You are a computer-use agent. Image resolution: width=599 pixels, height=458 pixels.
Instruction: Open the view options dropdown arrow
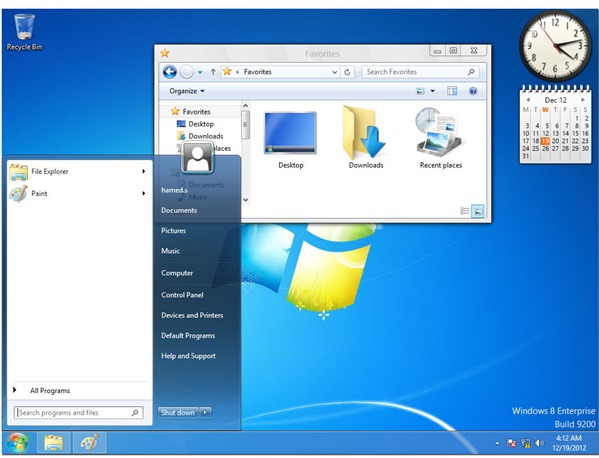[x=432, y=91]
